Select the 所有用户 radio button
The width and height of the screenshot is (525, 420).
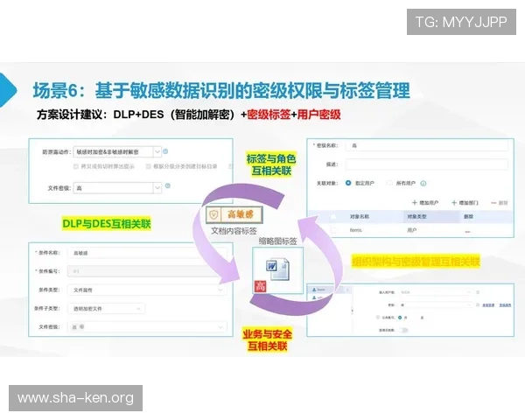point(389,183)
